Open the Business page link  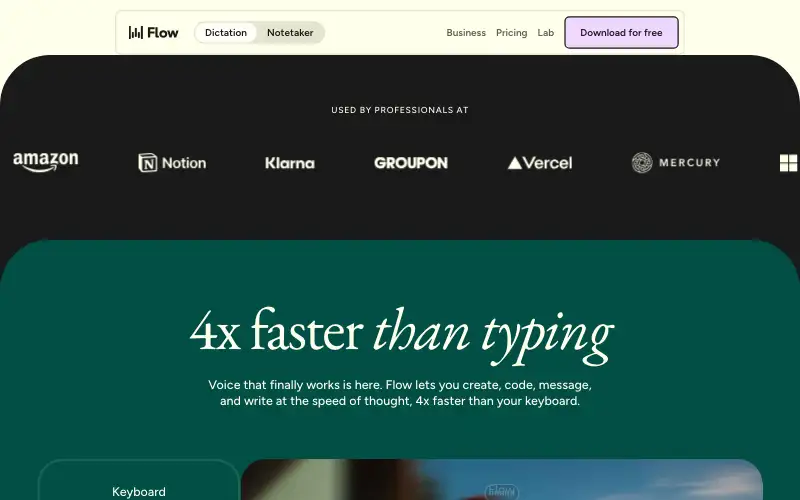[466, 33]
